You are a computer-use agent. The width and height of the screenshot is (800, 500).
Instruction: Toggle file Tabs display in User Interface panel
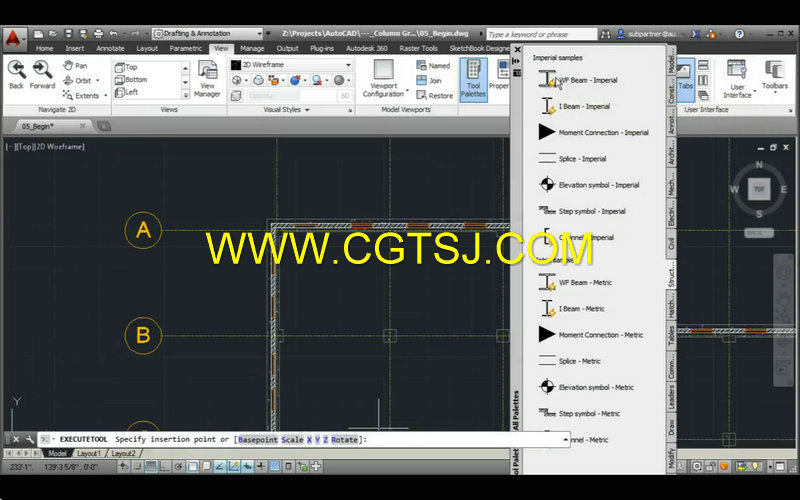pos(685,80)
